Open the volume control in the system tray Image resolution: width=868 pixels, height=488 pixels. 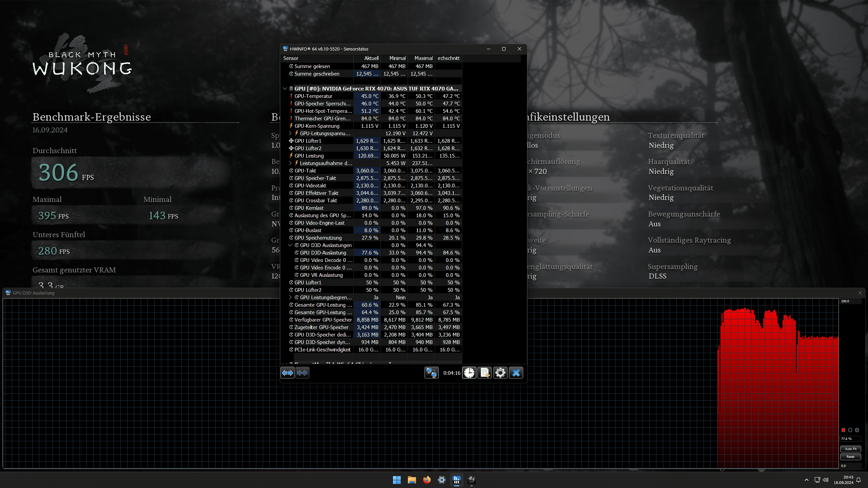[826, 480]
